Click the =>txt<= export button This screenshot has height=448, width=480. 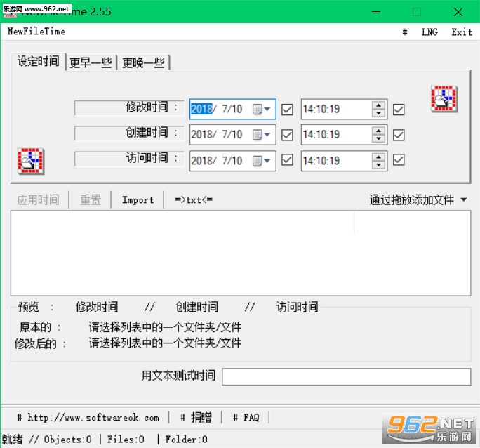click(194, 200)
